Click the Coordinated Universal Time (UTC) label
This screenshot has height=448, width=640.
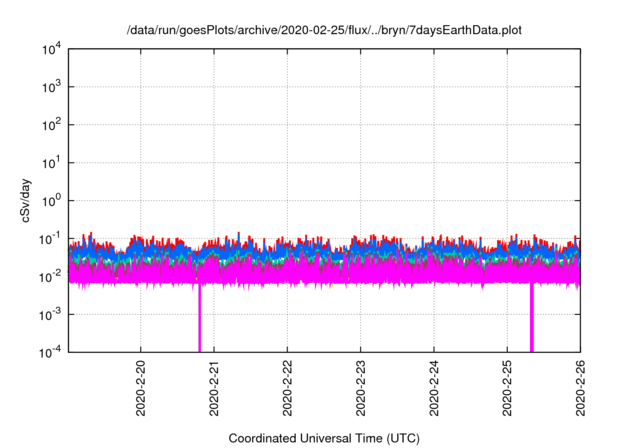tap(324, 438)
